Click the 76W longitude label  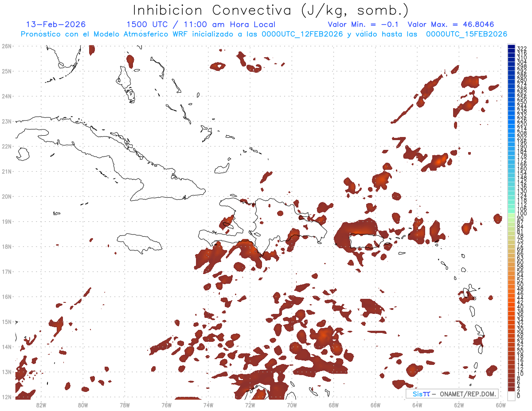(x=167, y=405)
